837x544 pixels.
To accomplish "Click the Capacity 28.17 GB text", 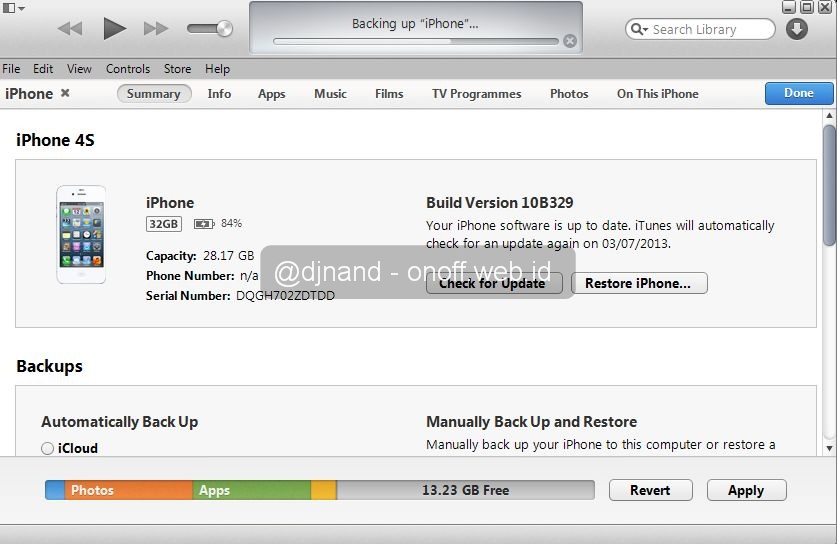I will [x=200, y=256].
